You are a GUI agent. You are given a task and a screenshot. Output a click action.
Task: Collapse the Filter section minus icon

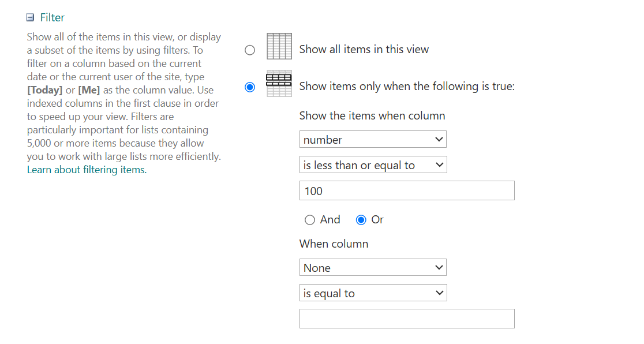(x=30, y=17)
